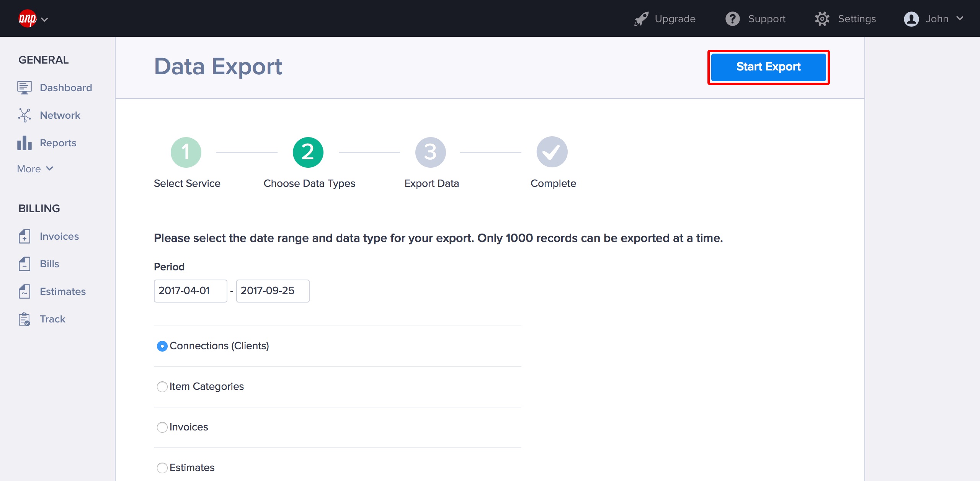The height and width of the screenshot is (481, 980).
Task: Click the Estimates document icon
Action: tap(24, 291)
